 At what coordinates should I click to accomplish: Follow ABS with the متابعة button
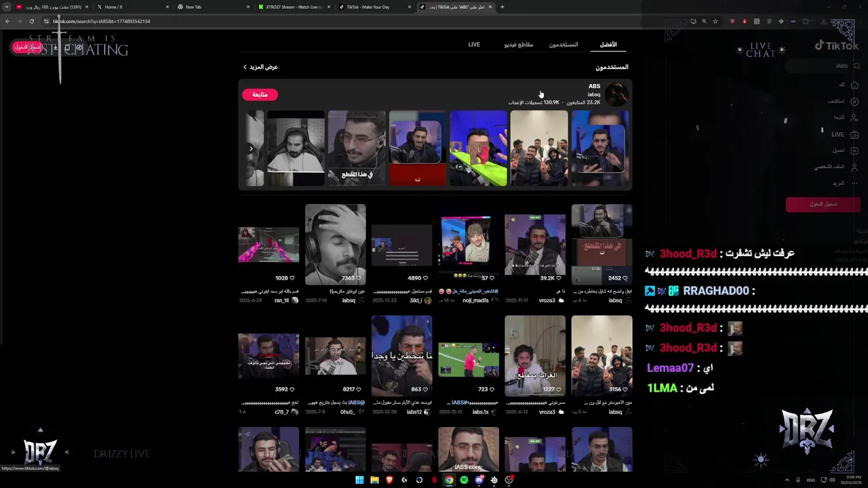point(260,95)
